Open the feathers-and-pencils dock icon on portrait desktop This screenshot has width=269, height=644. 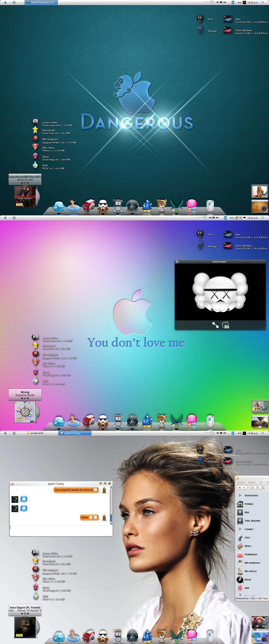[x=177, y=636]
